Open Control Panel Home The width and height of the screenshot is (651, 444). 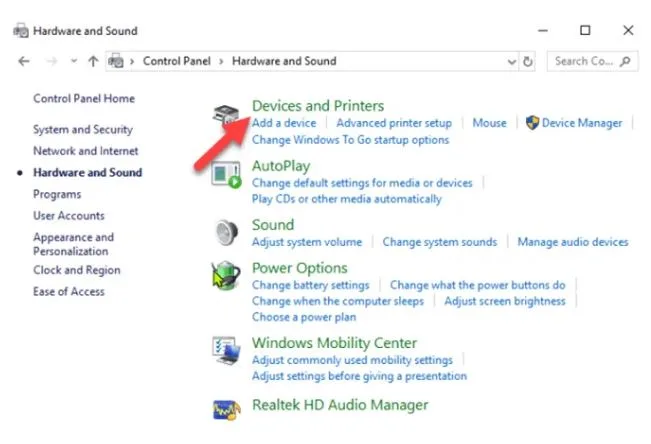pyautogui.click(x=84, y=98)
